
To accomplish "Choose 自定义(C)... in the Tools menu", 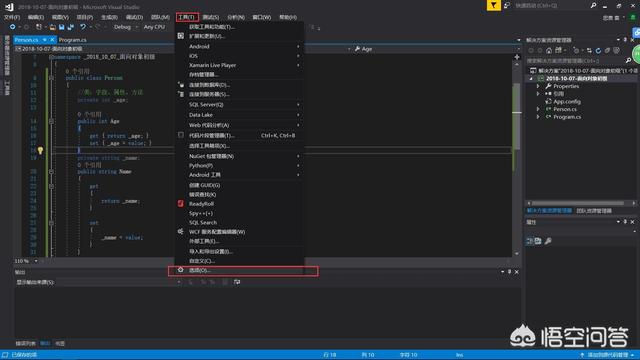I will (240, 261).
